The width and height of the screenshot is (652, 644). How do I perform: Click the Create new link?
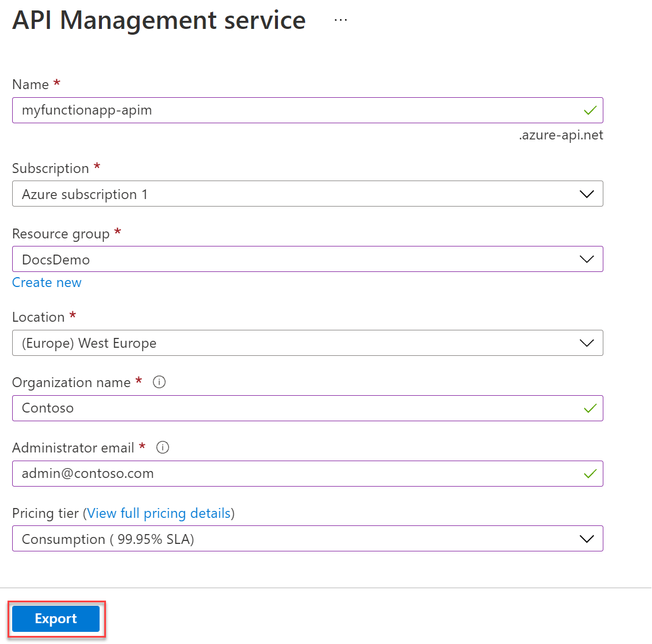(x=47, y=282)
